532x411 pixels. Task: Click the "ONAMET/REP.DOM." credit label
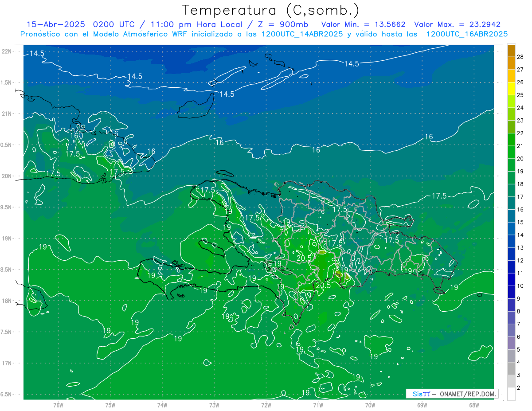click(467, 394)
